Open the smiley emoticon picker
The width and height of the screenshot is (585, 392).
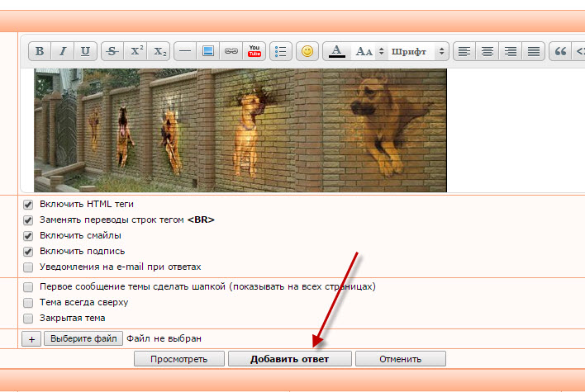(x=307, y=51)
